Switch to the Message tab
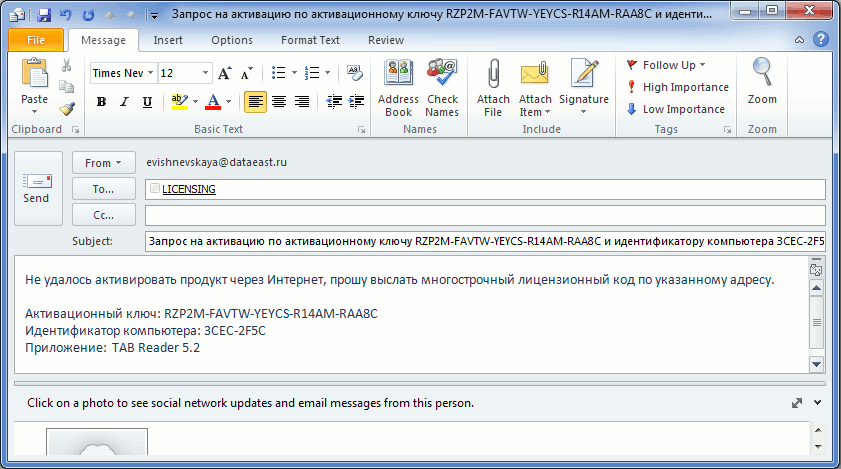This screenshot has width=841, height=469. click(x=103, y=40)
